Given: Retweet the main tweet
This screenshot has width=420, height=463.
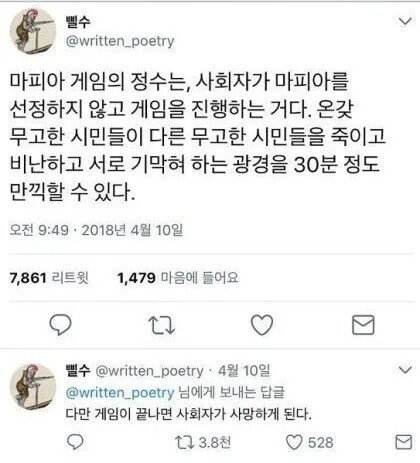Looking at the screenshot, I should click(162, 325).
